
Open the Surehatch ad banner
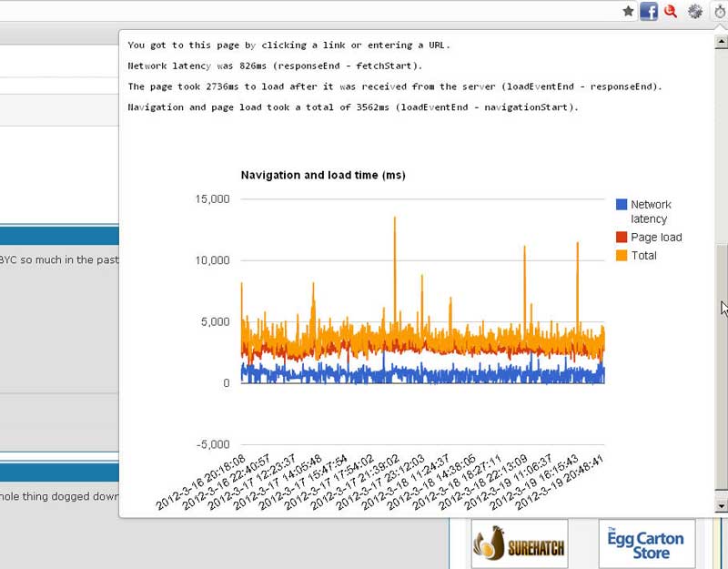pos(519,544)
